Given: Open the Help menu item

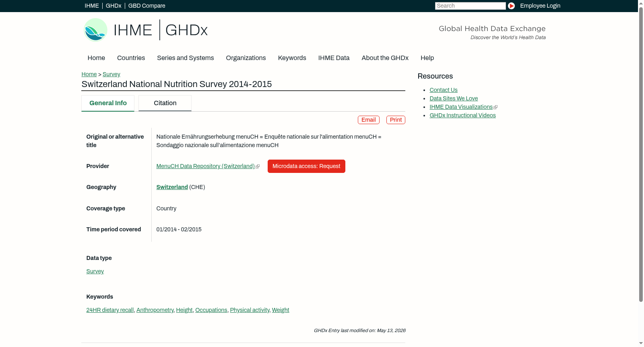Looking at the screenshot, I should (427, 58).
